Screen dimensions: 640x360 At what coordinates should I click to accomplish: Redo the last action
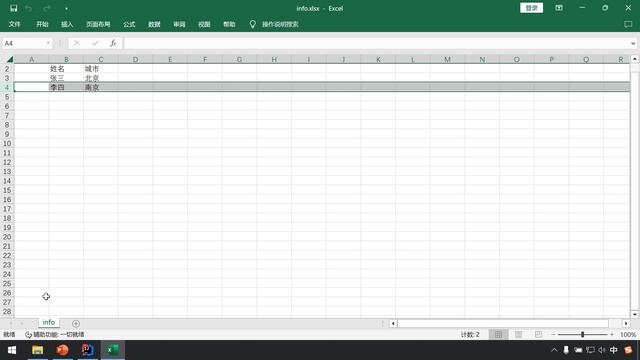coord(47,8)
